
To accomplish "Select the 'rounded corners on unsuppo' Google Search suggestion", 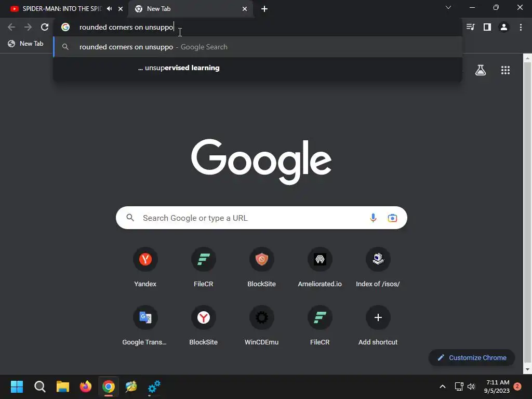I will (258, 47).
